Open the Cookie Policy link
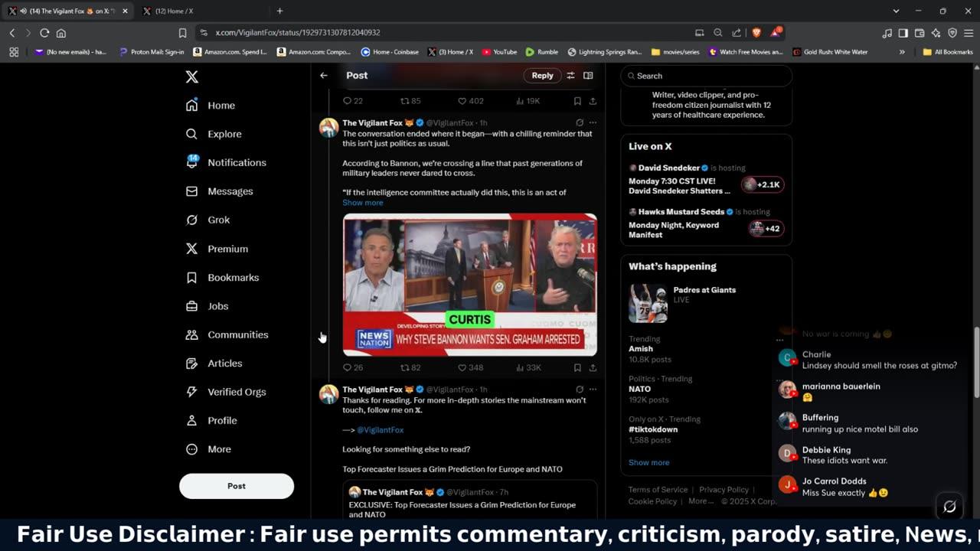Screen dimensions: 980x551 [x=652, y=501]
